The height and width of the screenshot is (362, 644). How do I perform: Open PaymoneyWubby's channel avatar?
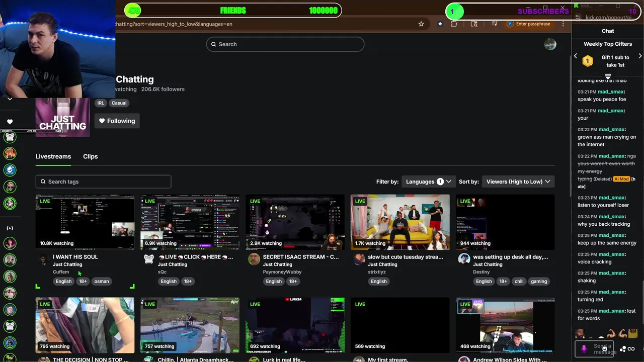tap(254, 259)
